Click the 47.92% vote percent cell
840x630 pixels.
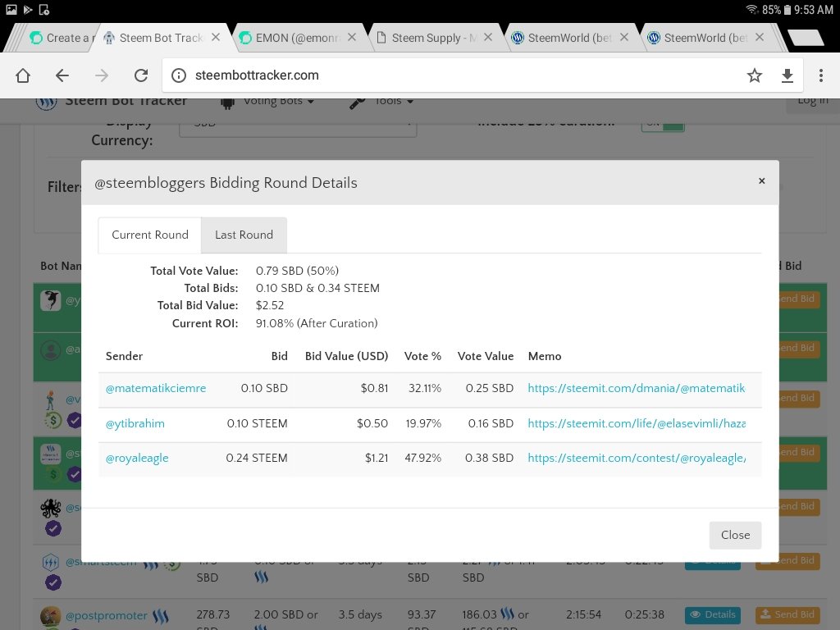coord(423,459)
